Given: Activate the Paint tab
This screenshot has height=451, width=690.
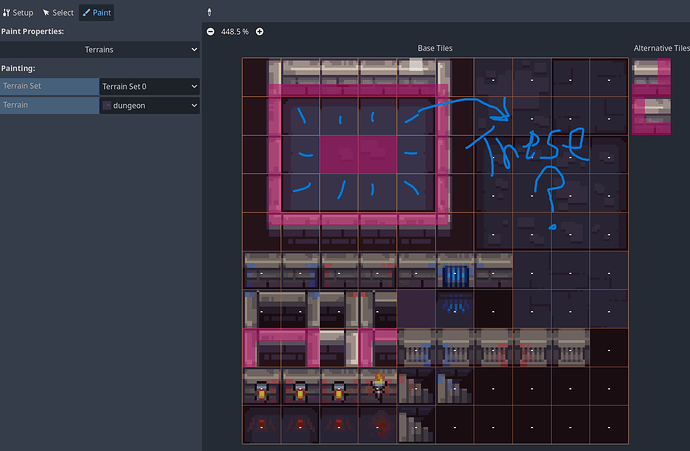Looking at the screenshot, I should 96,12.
